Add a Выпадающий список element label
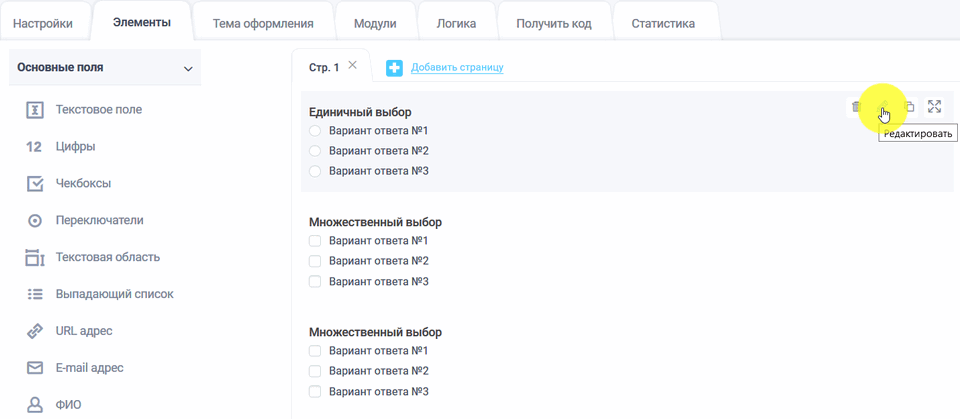Viewport: 960px width, 419px height. 114,294
